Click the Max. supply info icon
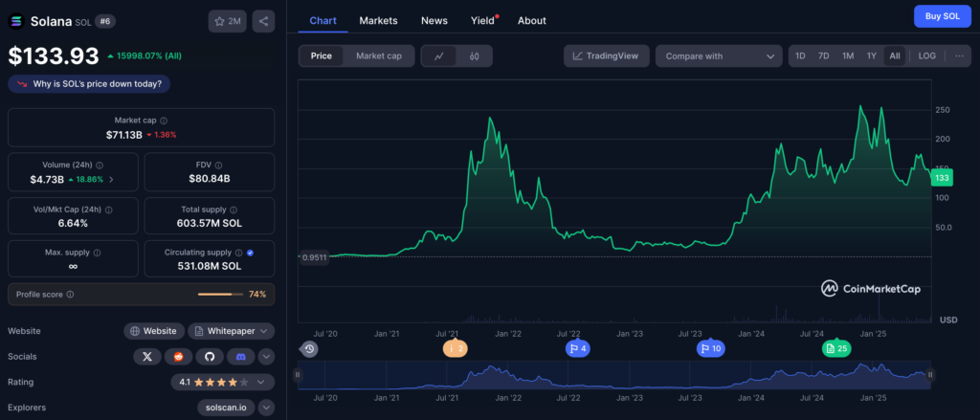This screenshot has width=980, height=420. (97, 253)
